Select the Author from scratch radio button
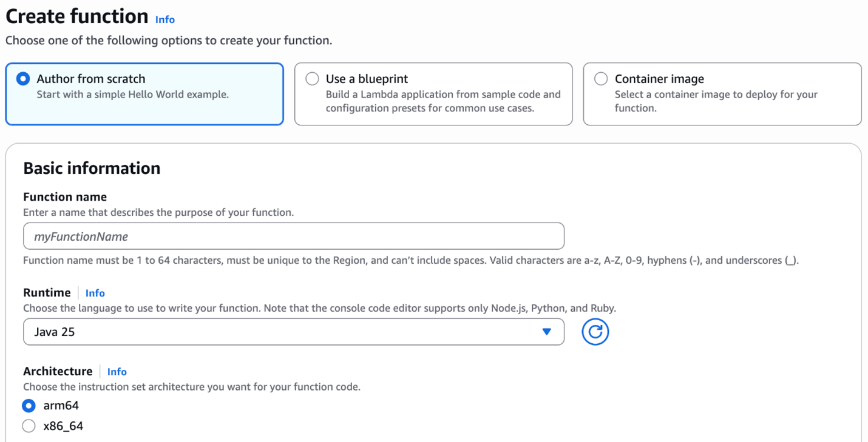Screen dimensions: 868x442 coord(23,79)
